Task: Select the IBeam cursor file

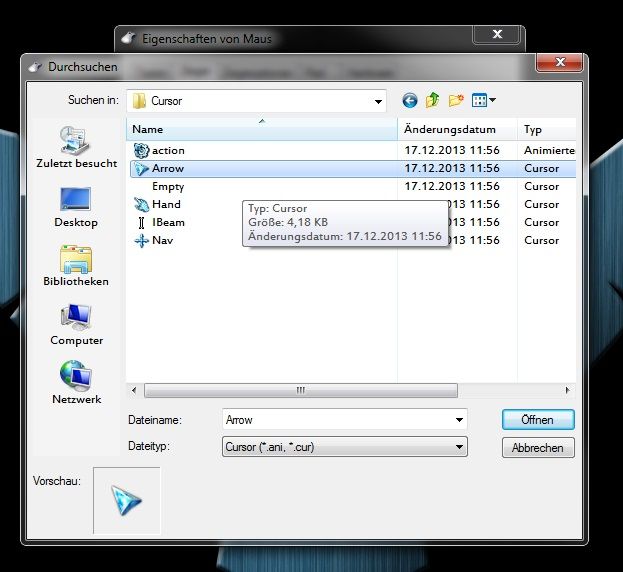Action: pos(168,222)
